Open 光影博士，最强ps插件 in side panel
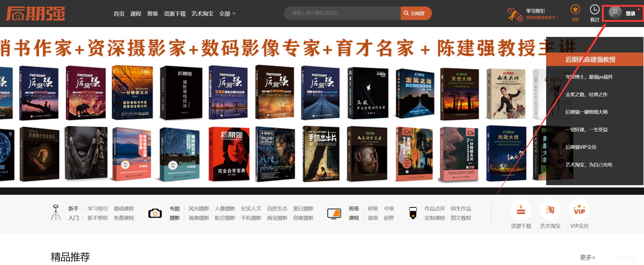 589,77
